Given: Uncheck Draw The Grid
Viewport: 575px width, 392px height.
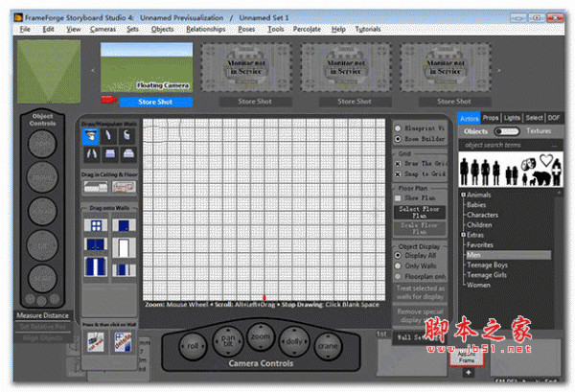Looking at the screenshot, I should 398,164.
